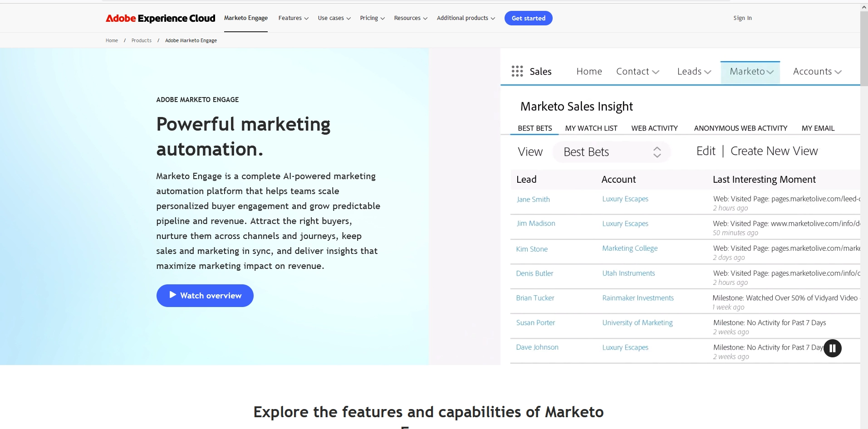Open the Best Bets view selector

point(611,152)
